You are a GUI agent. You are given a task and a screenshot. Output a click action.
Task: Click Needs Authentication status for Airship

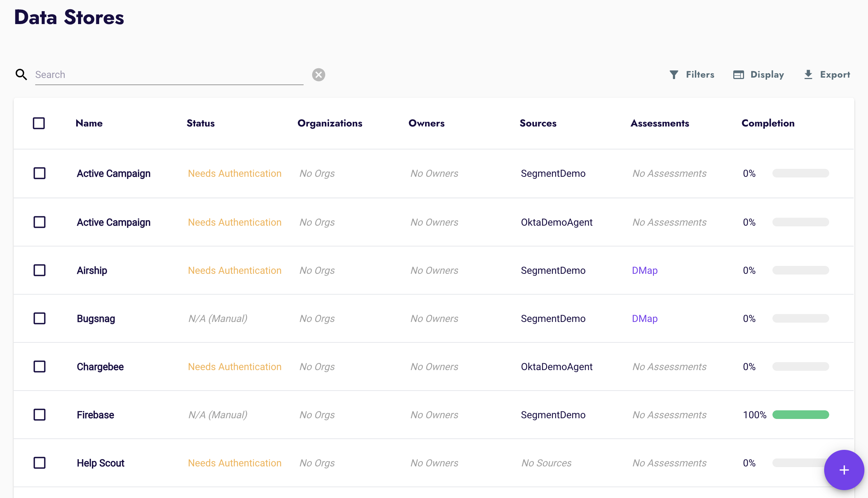pyautogui.click(x=235, y=270)
